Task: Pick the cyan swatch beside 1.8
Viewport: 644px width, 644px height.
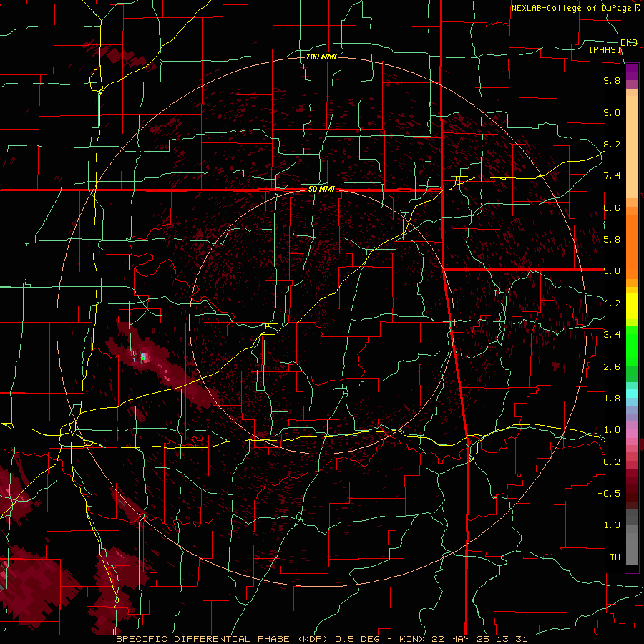Action: point(632,394)
